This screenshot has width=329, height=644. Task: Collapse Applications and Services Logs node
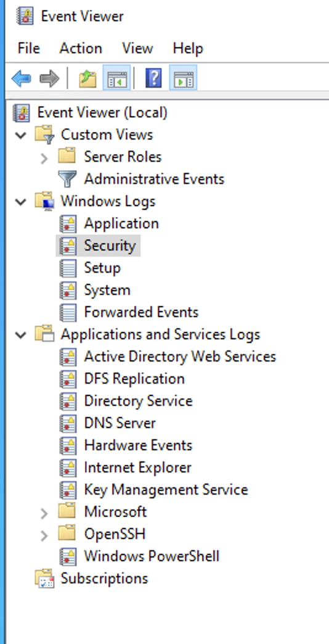21,335
